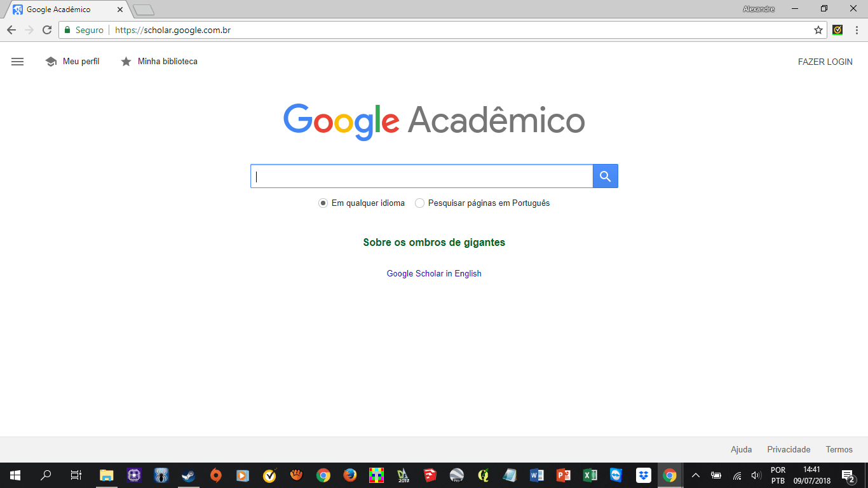Click the Norton extension icon in toolbar
Viewport: 868px width, 488px height.
click(837, 30)
